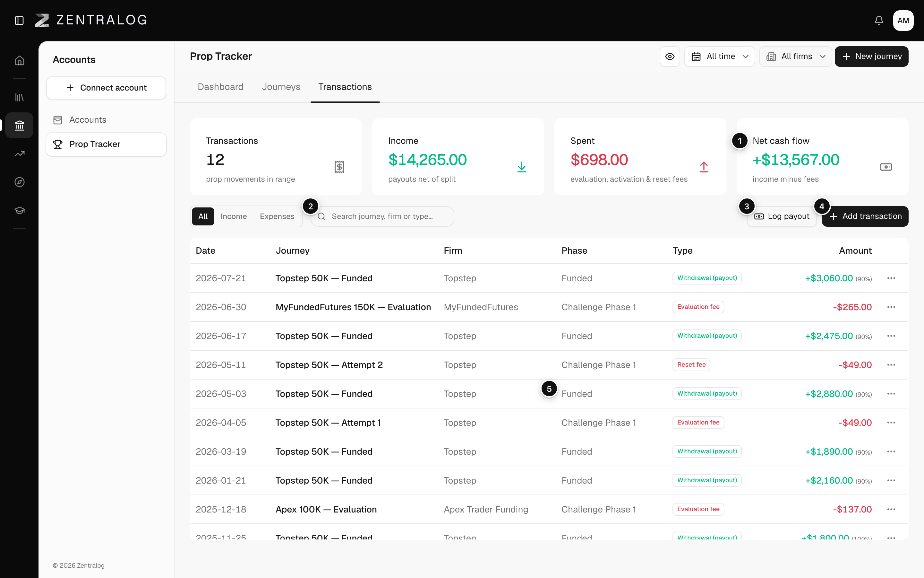Switch to the Journeys tab
This screenshot has width=924, height=578.
(281, 87)
